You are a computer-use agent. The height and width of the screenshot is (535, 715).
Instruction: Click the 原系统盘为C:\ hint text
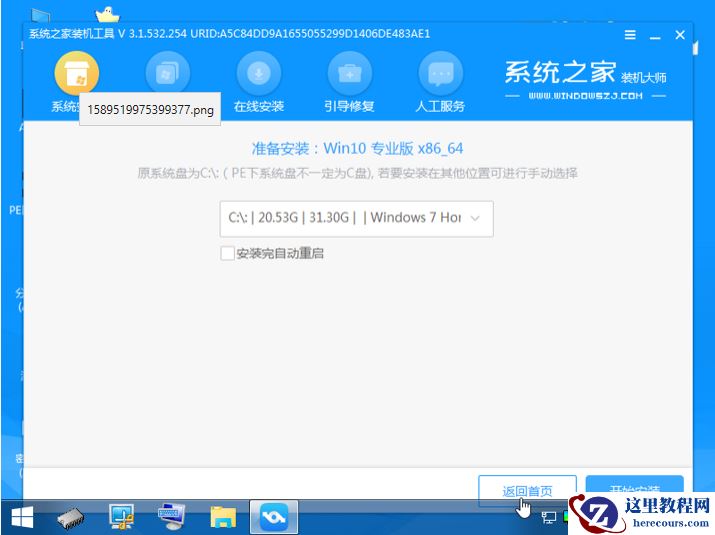357,173
